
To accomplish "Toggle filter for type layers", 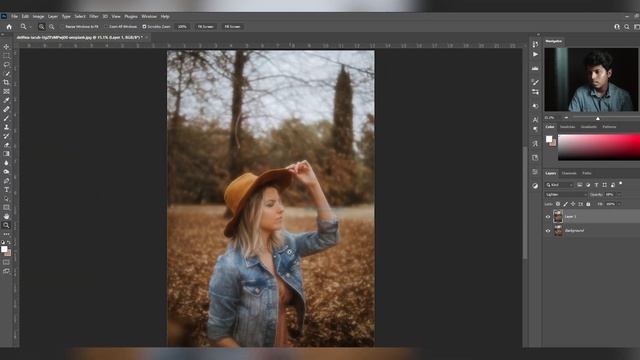I will 596,185.
